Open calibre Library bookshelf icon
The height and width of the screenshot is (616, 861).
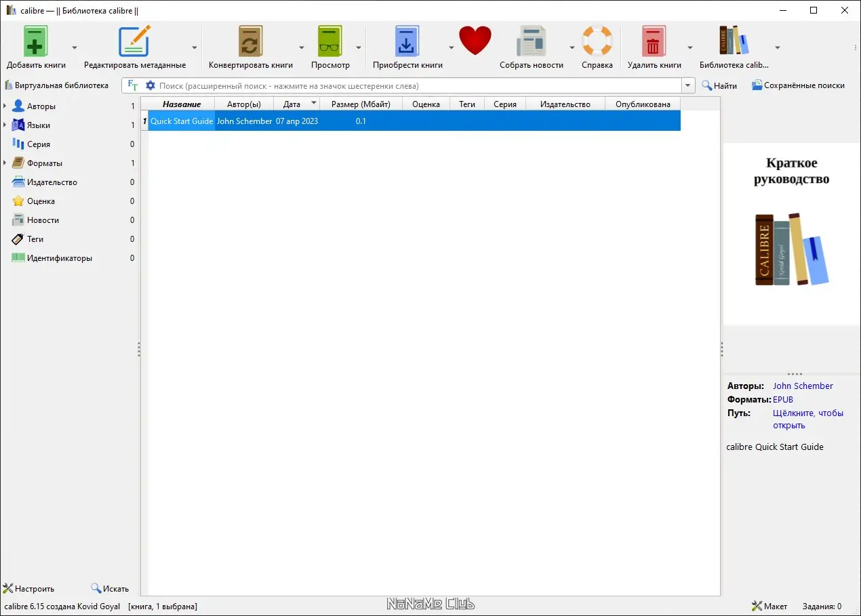point(734,41)
